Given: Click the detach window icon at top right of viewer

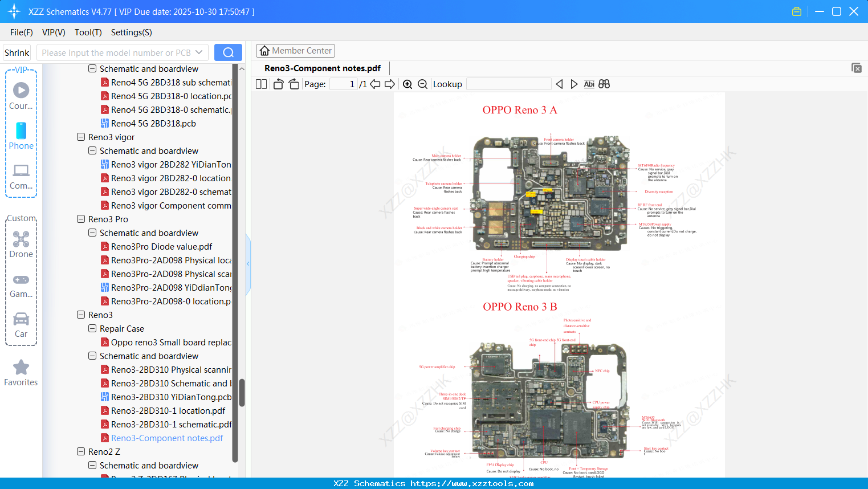Looking at the screenshot, I should coord(856,68).
